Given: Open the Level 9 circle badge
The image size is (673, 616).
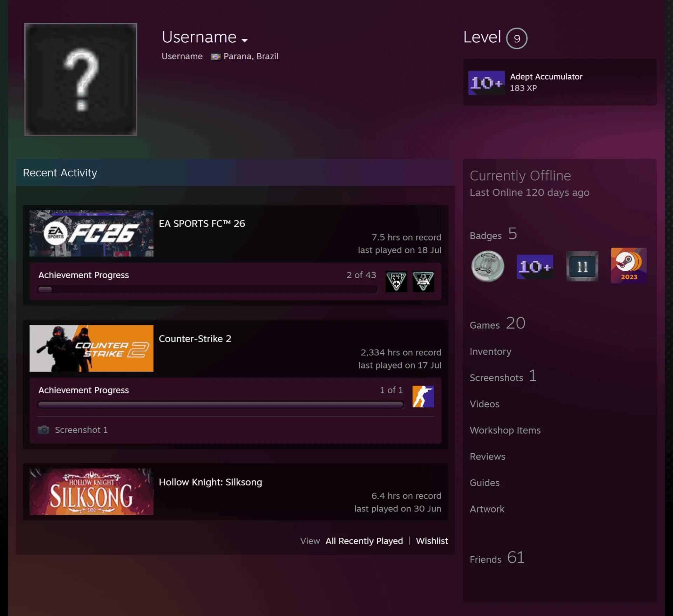Looking at the screenshot, I should (x=517, y=38).
